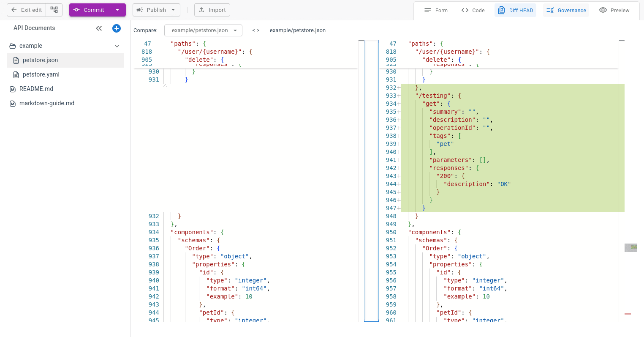Select the Diff HEAD tab
The height and width of the screenshot is (337, 644).
pos(515,10)
